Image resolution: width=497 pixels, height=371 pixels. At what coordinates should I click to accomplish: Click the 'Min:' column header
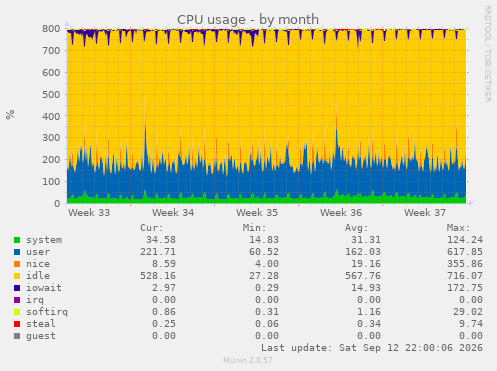pyautogui.click(x=254, y=228)
